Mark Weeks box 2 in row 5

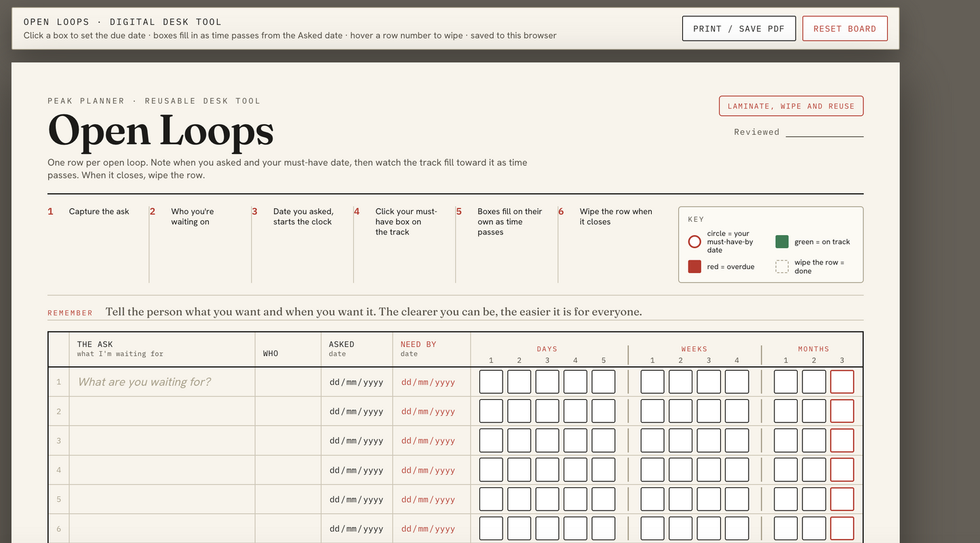point(680,499)
